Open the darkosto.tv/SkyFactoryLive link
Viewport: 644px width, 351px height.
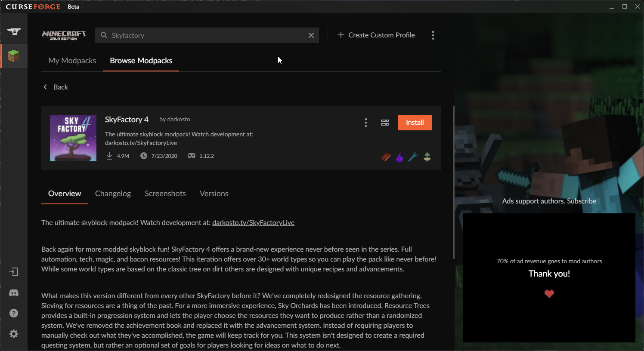pyautogui.click(x=253, y=222)
